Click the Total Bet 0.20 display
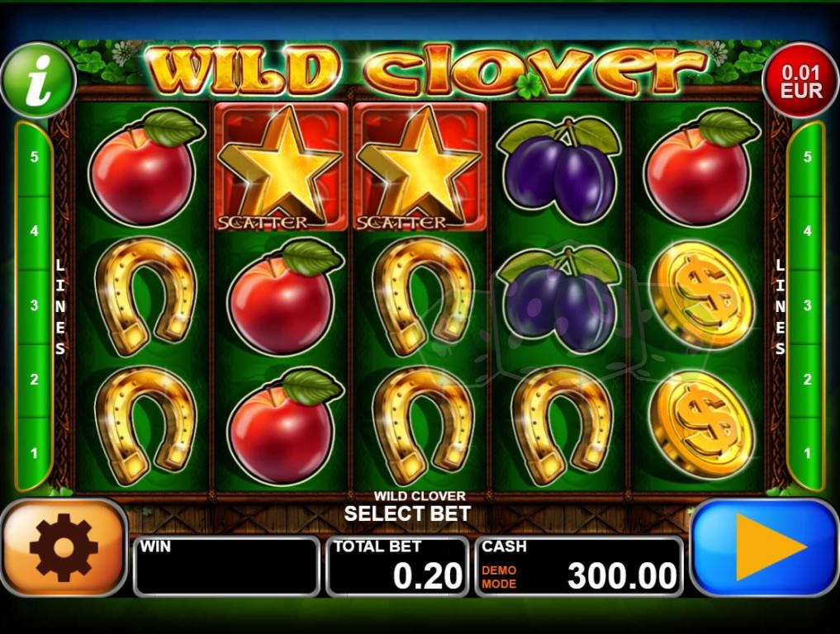 [397, 566]
